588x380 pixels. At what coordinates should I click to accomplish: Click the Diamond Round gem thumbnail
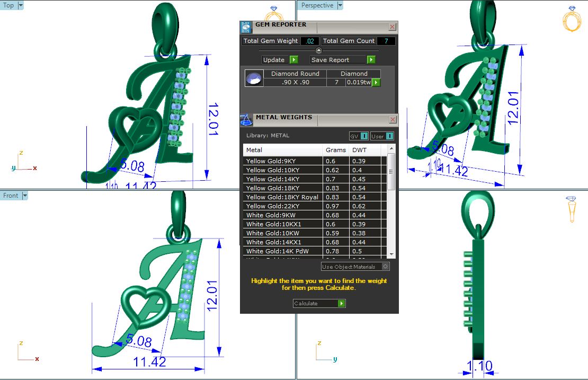[x=254, y=78]
